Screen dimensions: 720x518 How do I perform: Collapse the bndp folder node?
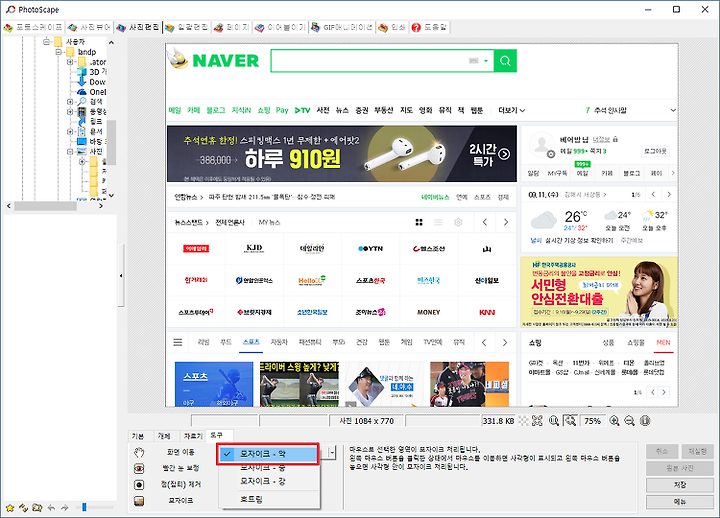(58, 52)
